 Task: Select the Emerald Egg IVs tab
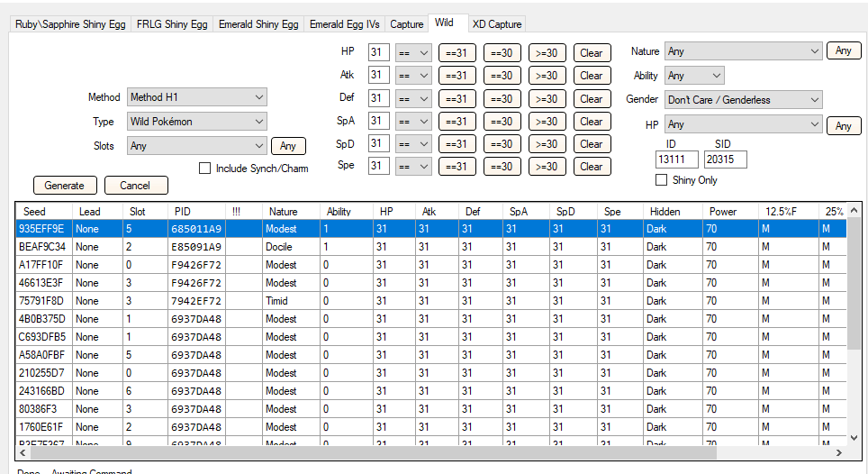[344, 24]
